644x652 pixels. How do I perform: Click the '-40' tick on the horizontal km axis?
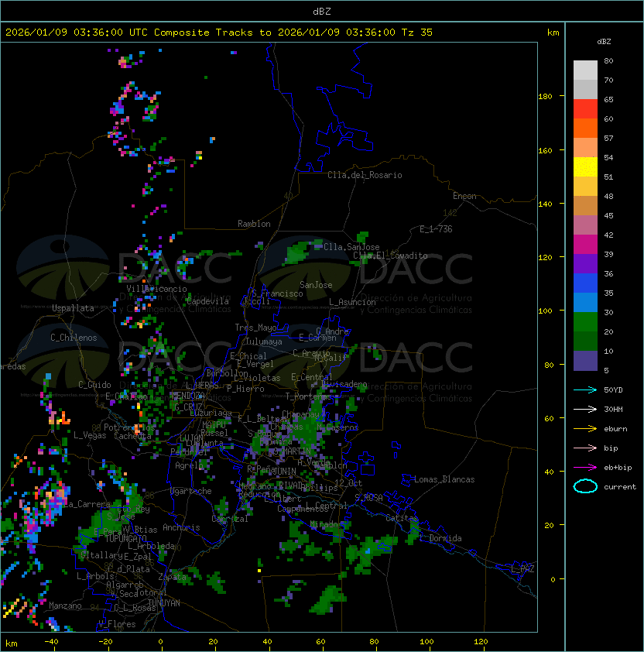[x=51, y=642]
